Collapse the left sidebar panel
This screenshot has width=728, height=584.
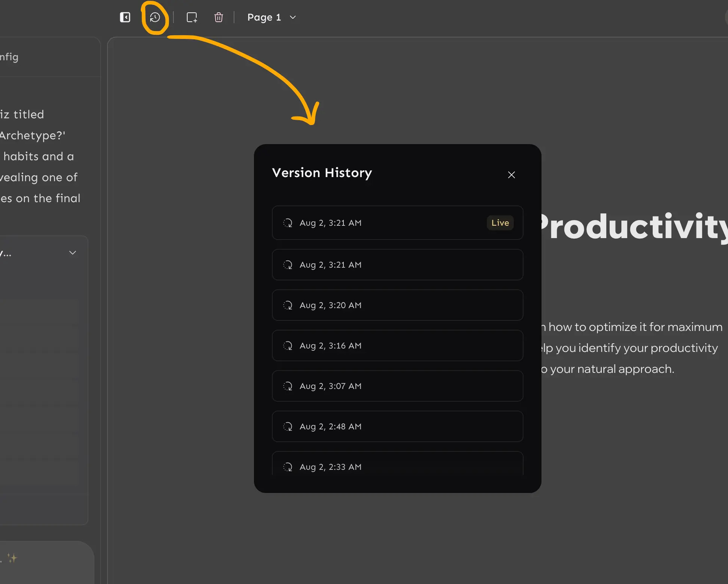[125, 17]
